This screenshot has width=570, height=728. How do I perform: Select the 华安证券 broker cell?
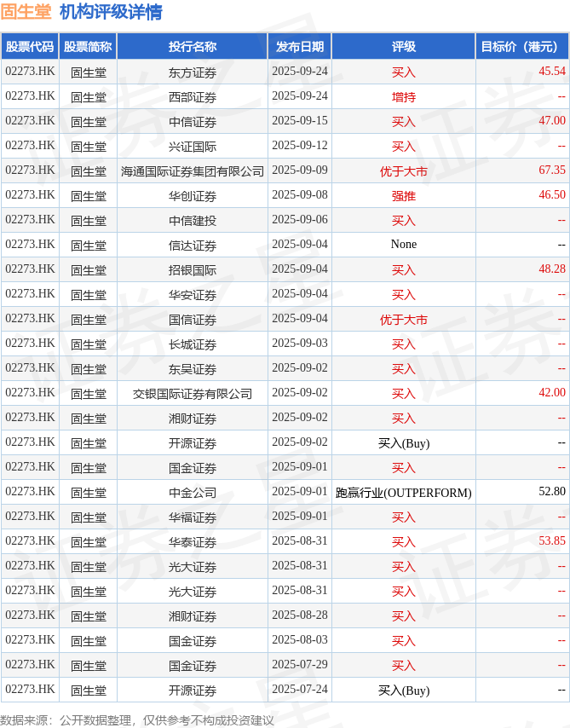[x=193, y=294]
